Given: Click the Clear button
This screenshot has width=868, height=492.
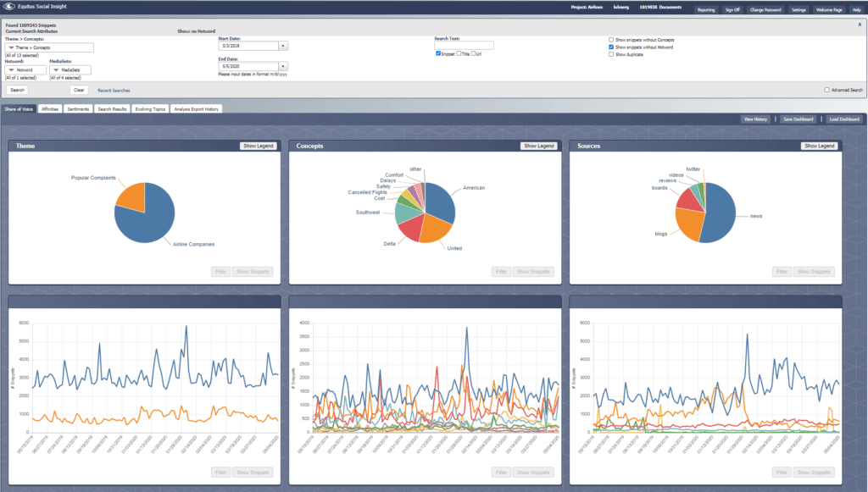Looking at the screenshot, I should tap(79, 90).
